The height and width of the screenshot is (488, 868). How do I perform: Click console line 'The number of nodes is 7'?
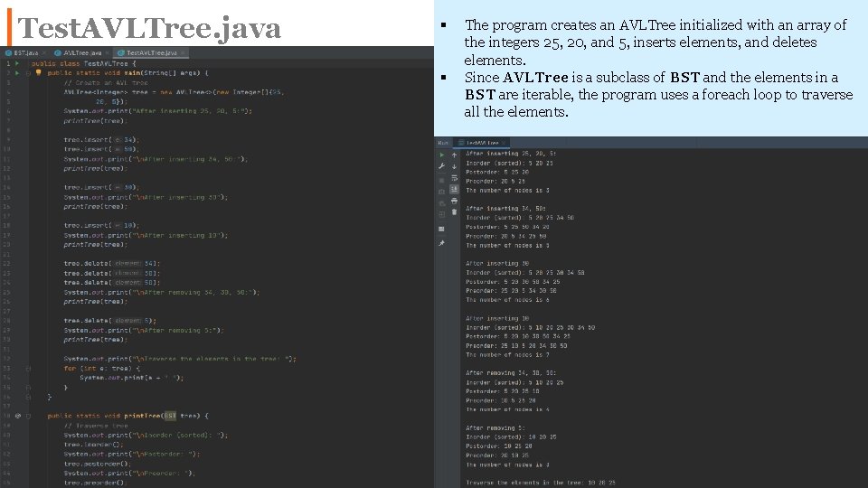tap(507, 354)
